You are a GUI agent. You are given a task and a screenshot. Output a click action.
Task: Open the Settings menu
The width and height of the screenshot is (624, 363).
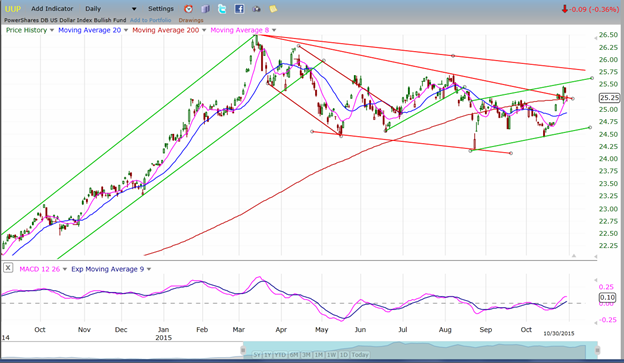click(x=161, y=9)
